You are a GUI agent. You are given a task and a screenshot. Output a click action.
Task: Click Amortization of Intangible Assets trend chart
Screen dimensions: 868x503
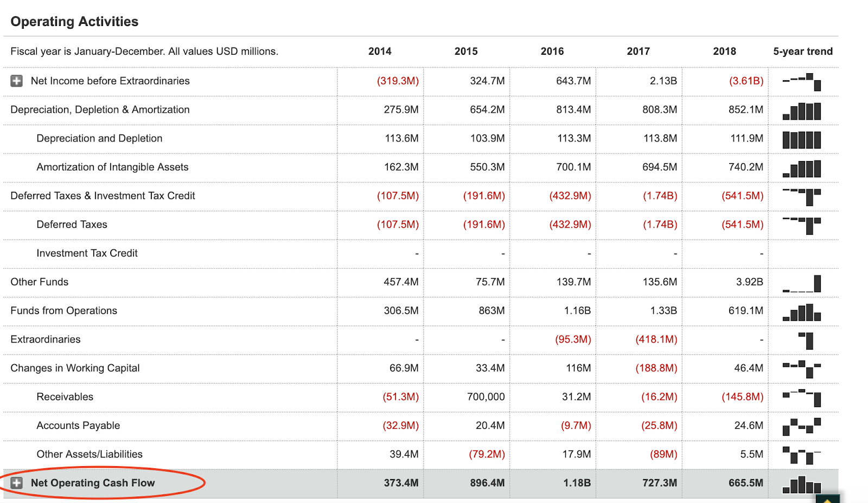[x=802, y=169]
